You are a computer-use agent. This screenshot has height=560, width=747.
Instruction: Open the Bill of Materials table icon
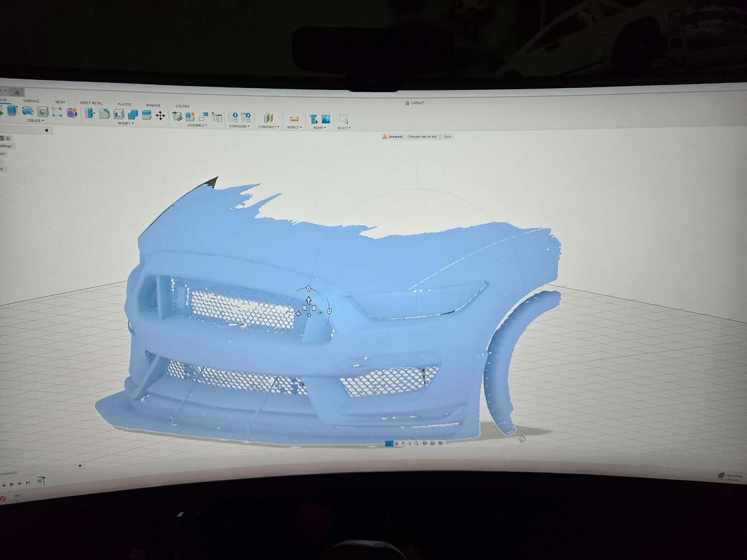click(217, 117)
